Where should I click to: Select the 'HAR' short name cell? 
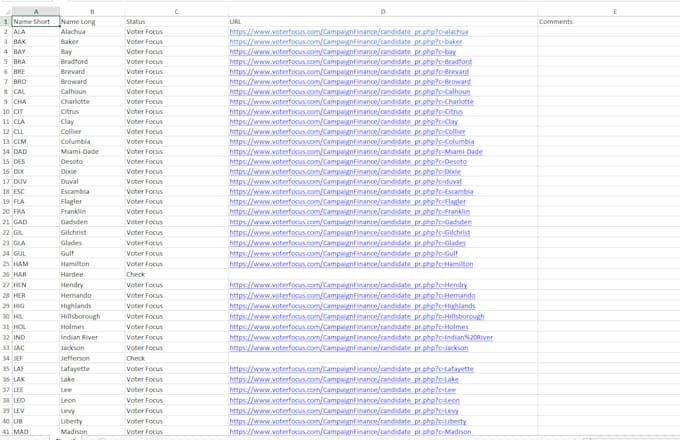(x=36, y=274)
